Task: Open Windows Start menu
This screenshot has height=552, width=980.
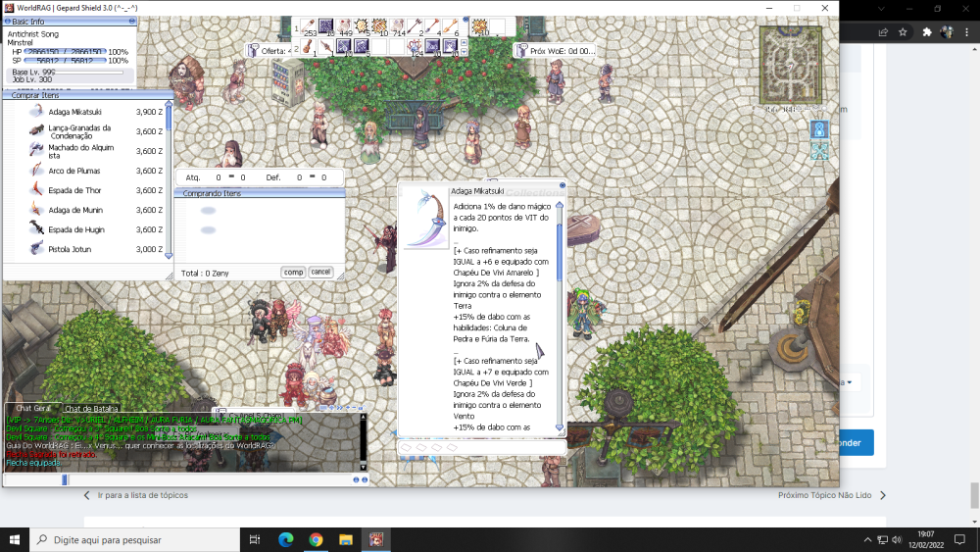Action: (x=15, y=539)
